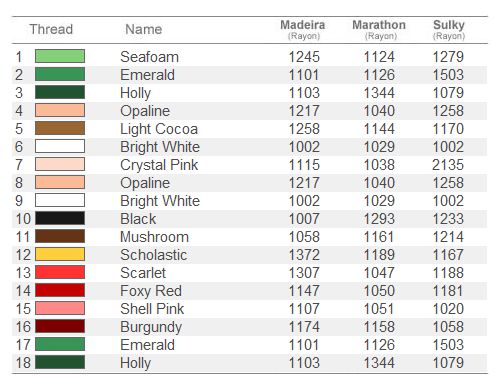
Task: Select Sulky code 2135 for Crystal Pink
Action: click(448, 165)
